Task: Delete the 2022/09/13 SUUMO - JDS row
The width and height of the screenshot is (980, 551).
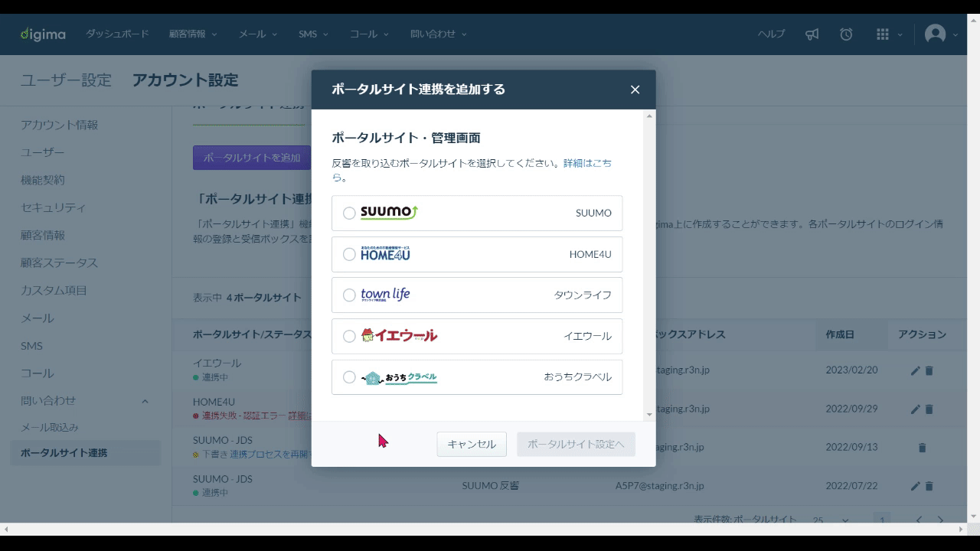Action: click(x=922, y=448)
